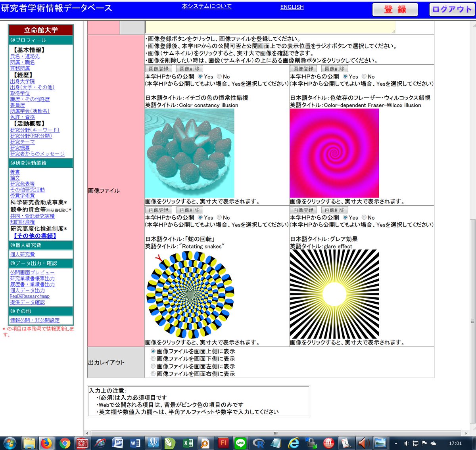476x450 pixels.
Task: Open 履歴書・業績書出力 sidebar link
Action: click(33, 284)
